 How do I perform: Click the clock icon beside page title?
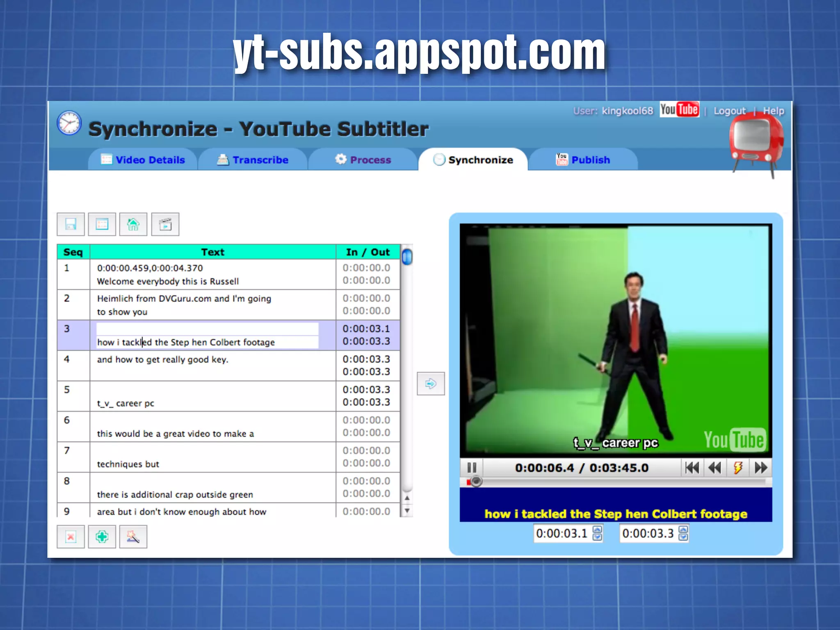[x=69, y=123]
